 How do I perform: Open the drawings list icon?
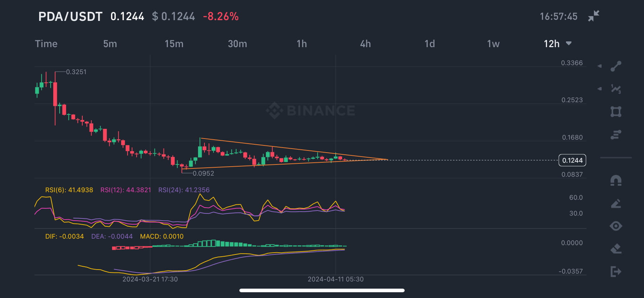[615, 134]
